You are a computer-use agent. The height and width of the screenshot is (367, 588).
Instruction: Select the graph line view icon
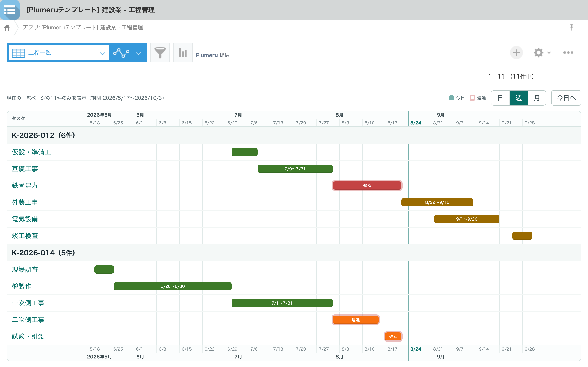coord(121,53)
